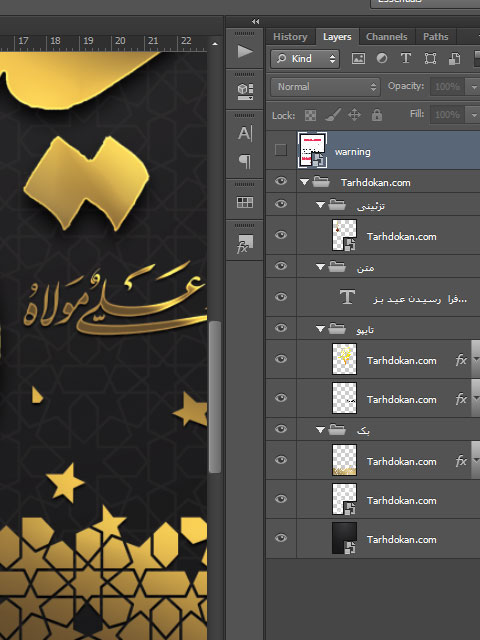Screen dimensions: 480x640
Task: Switch to the Paths tab
Action: (436, 37)
